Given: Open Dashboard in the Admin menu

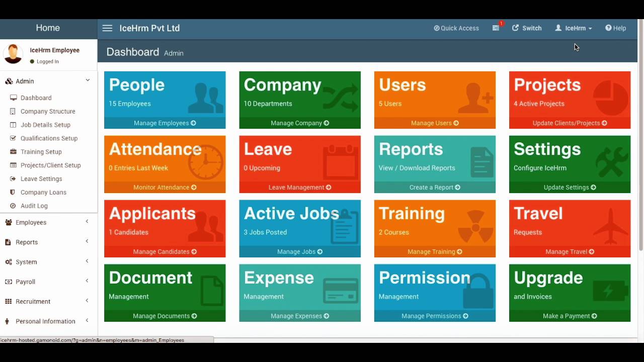Looking at the screenshot, I should click(36, 98).
